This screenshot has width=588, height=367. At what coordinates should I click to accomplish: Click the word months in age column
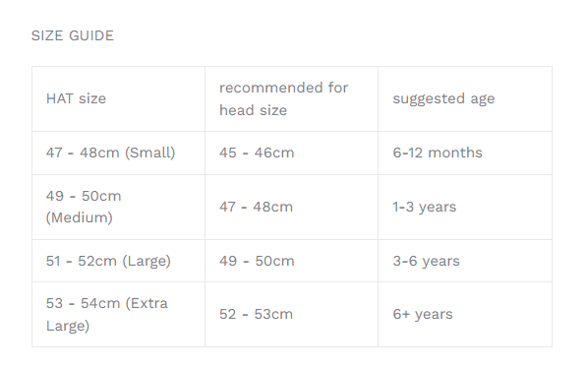(x=455, y=153)
